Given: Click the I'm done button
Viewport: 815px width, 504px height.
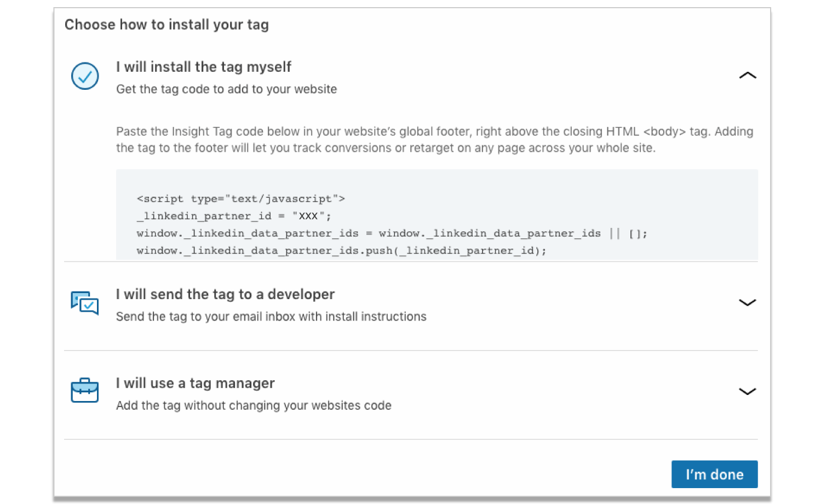Looking at the screenshot, I should click(x=714, y=474).
